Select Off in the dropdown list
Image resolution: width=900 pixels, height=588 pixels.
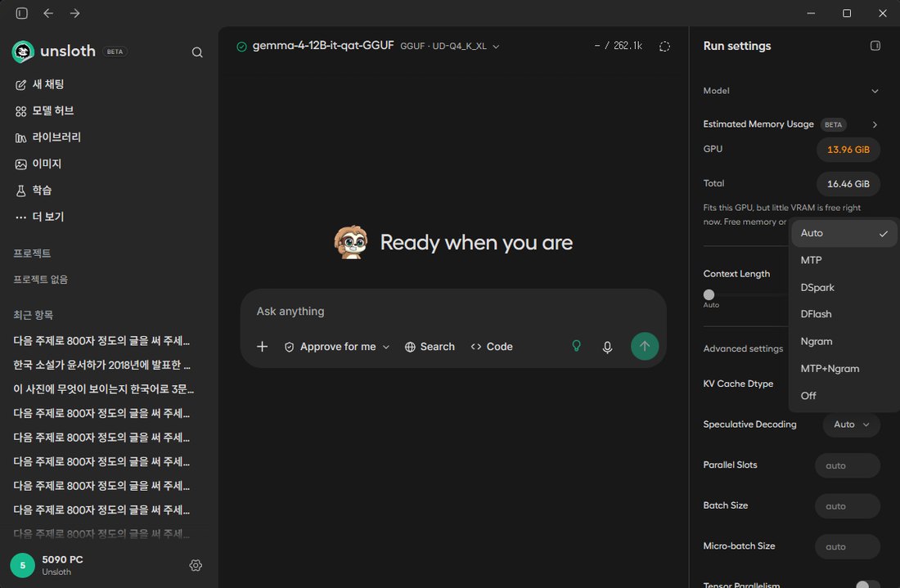pos(844,396)
